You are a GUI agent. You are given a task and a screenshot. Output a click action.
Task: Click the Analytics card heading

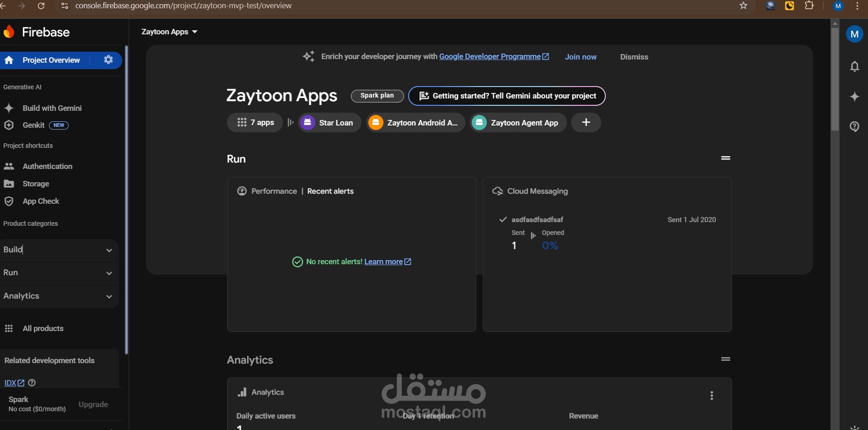[x=268, y=392]
